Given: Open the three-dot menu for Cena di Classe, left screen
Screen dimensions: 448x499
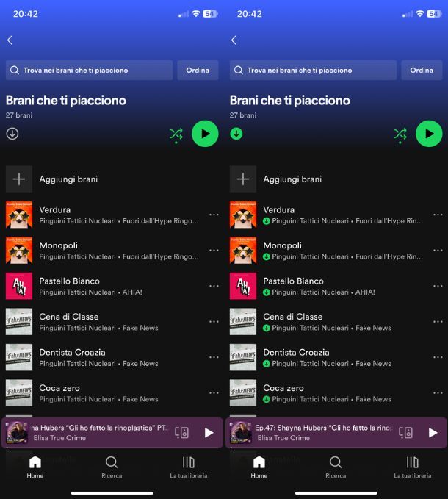Looking at the screenshot, I should (214, 322).
